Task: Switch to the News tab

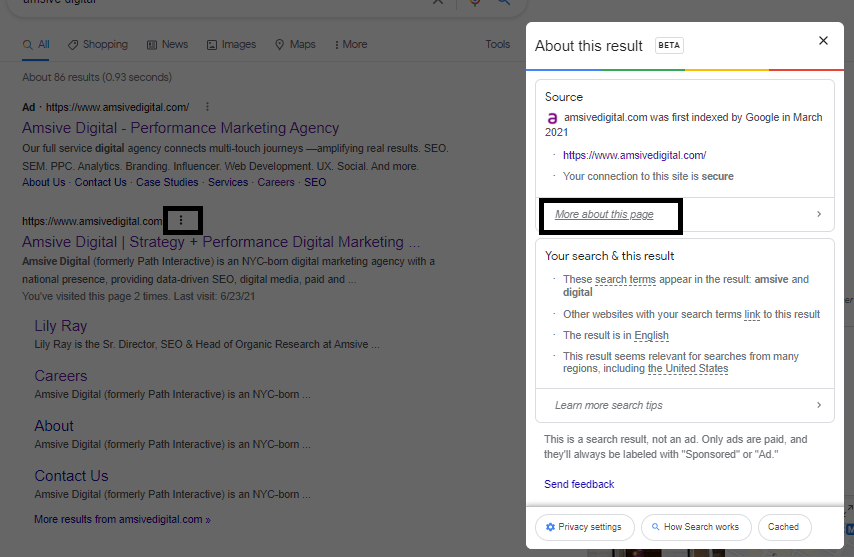Action: tap(167, 45)
